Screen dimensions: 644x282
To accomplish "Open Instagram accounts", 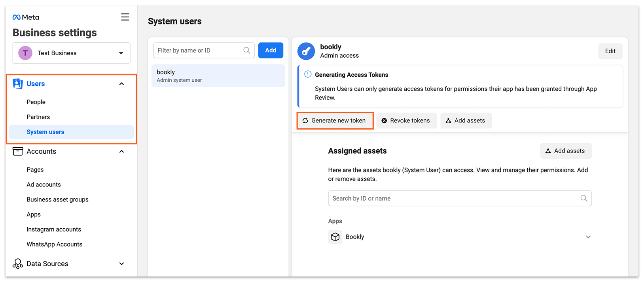I will tap(54, 229).
